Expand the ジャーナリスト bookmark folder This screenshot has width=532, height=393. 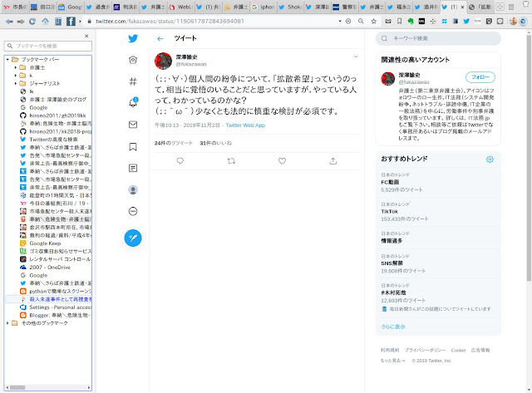click(x=15, y=83)
